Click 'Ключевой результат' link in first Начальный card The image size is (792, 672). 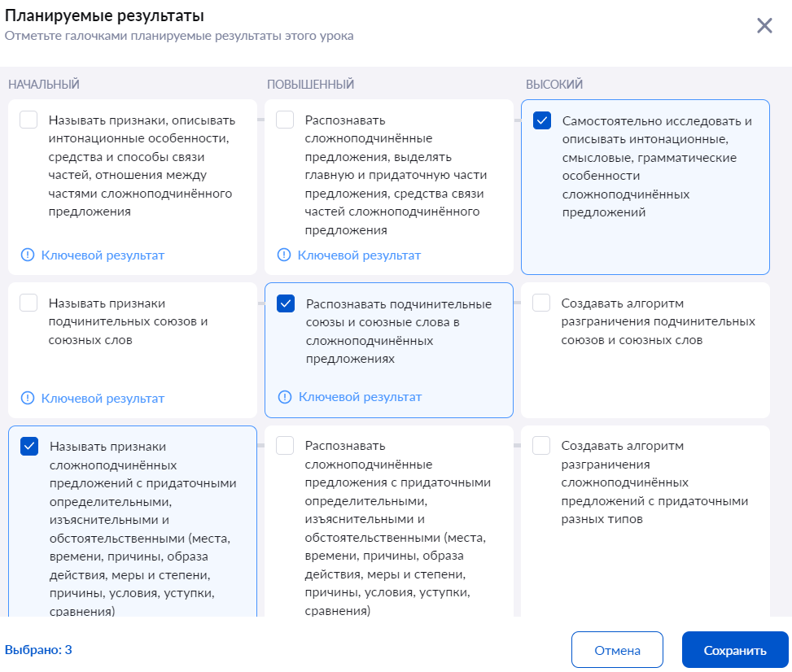(103, 255)
